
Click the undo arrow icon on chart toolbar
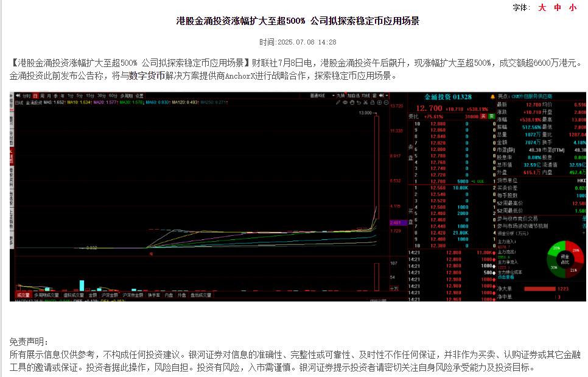[359, 102]
